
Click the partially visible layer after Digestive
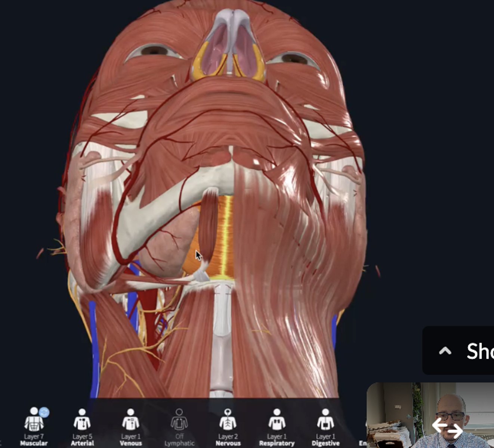362,443
